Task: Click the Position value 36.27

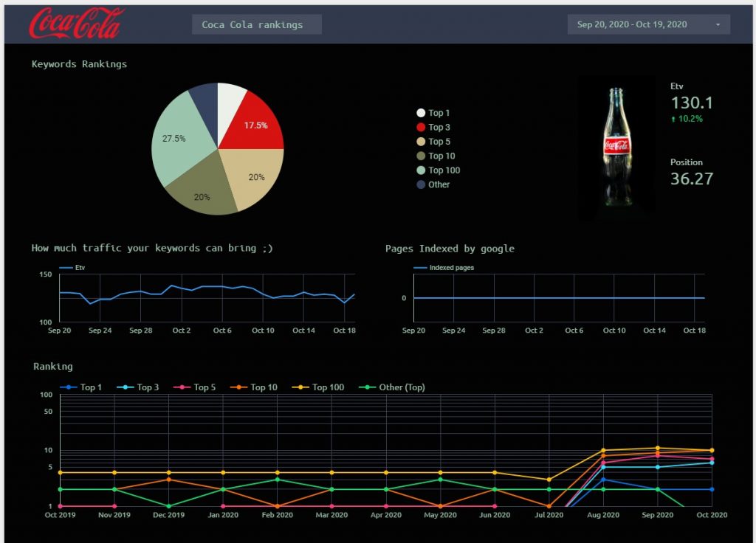Action: [x=691, y=179]
